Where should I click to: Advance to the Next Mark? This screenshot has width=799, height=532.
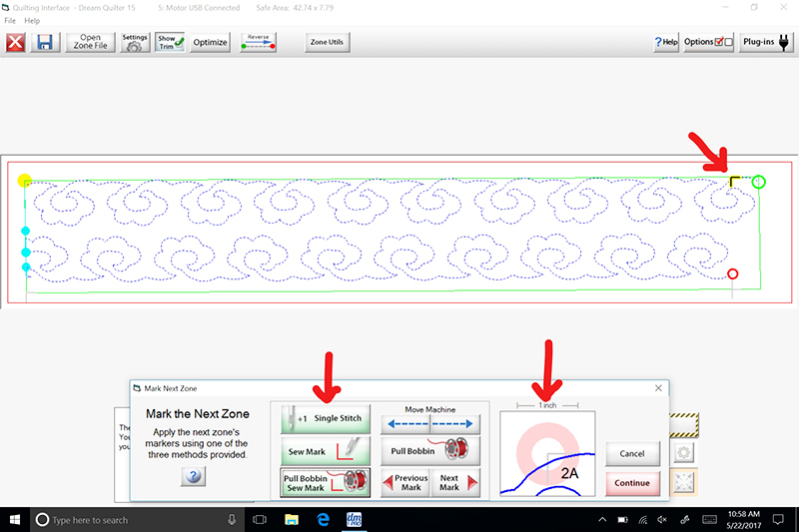click(x=455, y=483)
